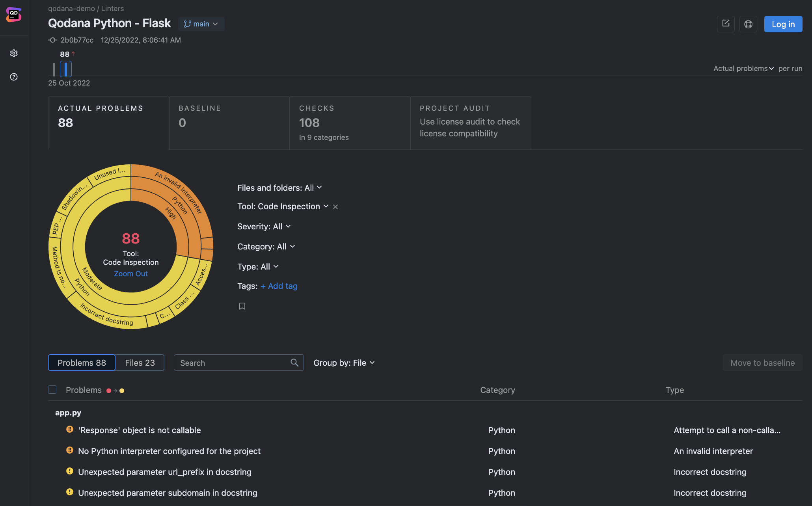Click the Zoom Out link in chart
This screenshot has width=812, height=506.
coord(131,274)
